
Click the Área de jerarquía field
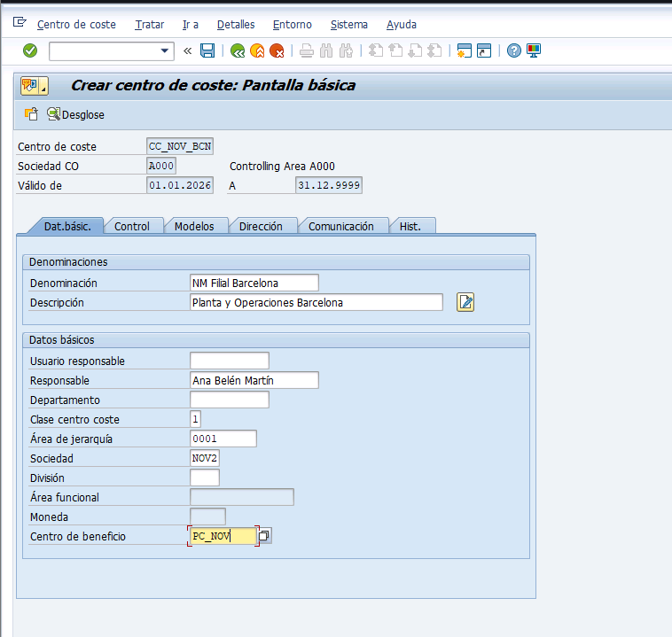click(x=223, y=439)
